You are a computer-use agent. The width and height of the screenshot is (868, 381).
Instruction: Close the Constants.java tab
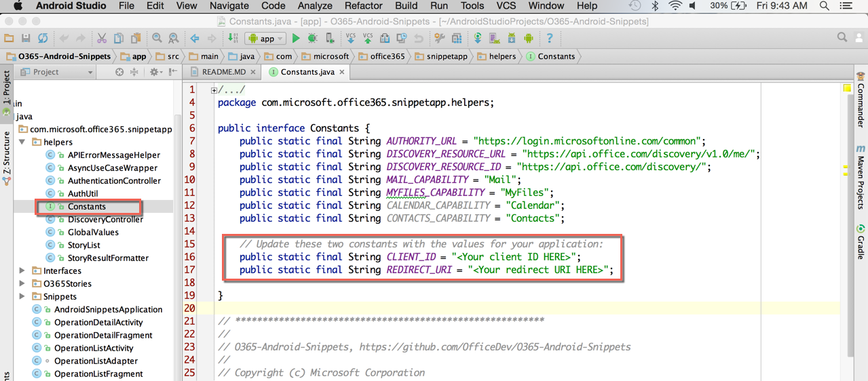pyautogui.click(x=342, y=72)
